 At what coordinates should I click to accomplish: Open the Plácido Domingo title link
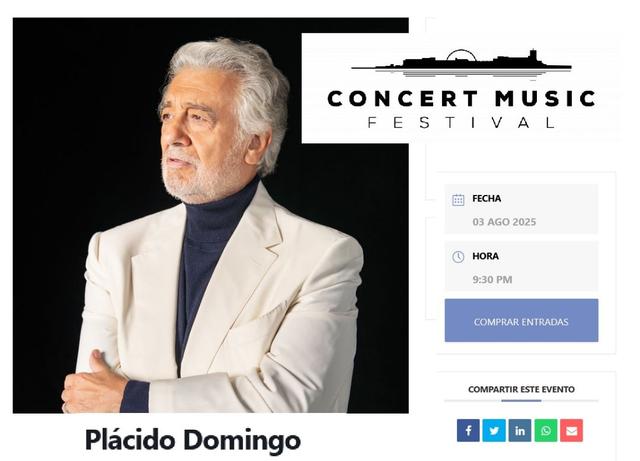[193, 440]
